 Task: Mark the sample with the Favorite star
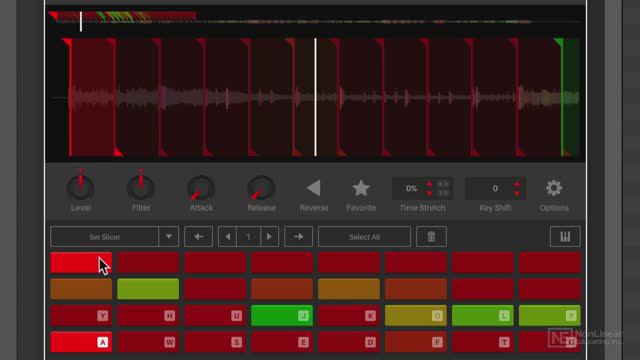(361, 188)
